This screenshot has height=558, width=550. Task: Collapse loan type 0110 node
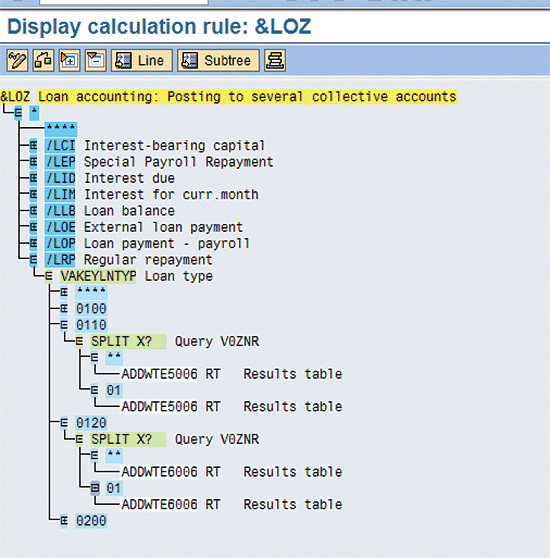pyautogui.click(x=64, y=325)
